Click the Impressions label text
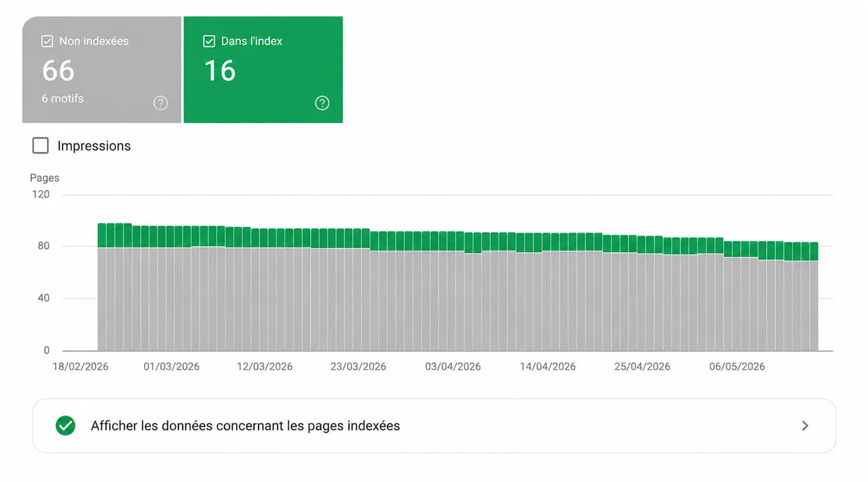 coord(94,146)
